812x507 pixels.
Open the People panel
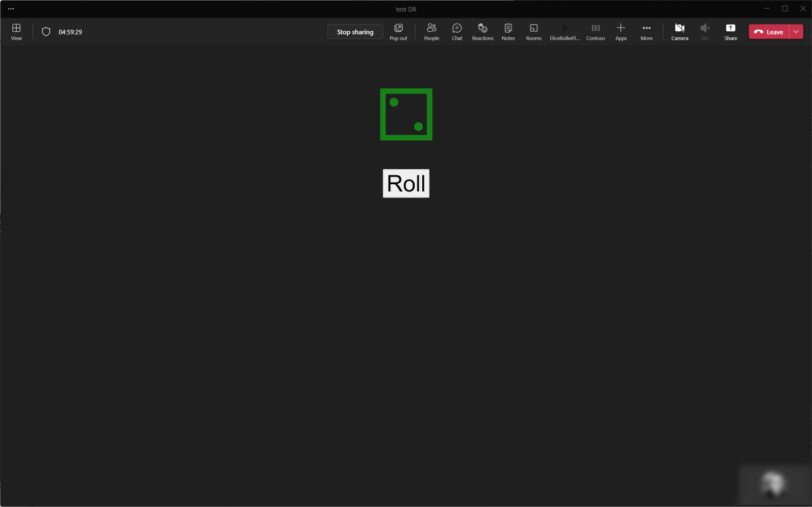pyautogui.click(x=432, y=32)
